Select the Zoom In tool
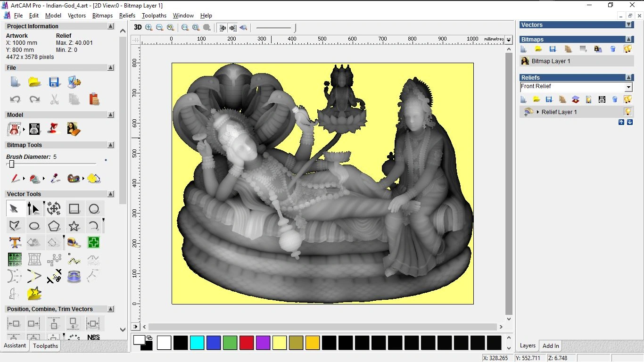The width and height of the screenshot is (644, 362). coord(149,27)
